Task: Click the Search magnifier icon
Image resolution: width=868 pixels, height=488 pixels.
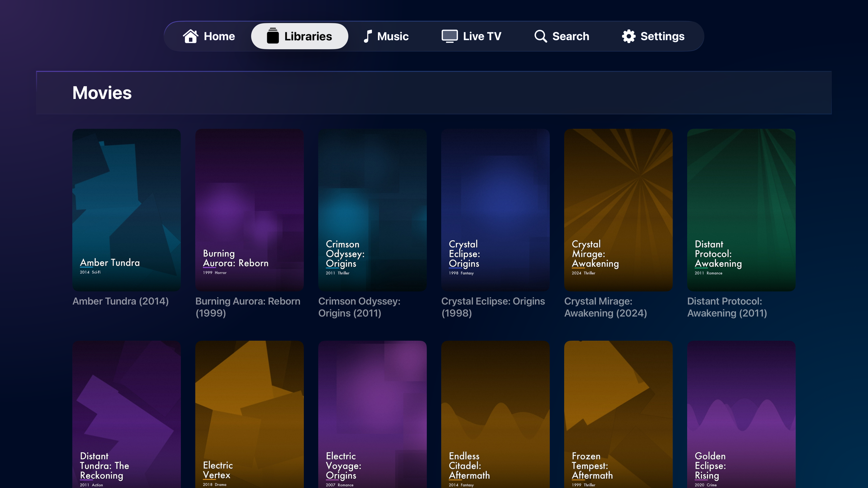Action: click(x=540, y=36)
